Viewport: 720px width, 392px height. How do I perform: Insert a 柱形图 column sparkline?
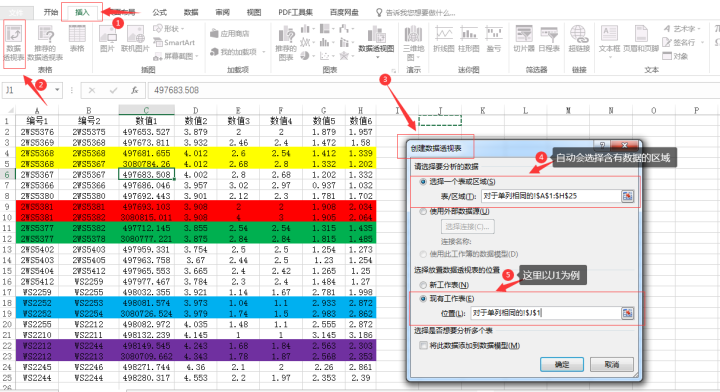coord(468,39)
